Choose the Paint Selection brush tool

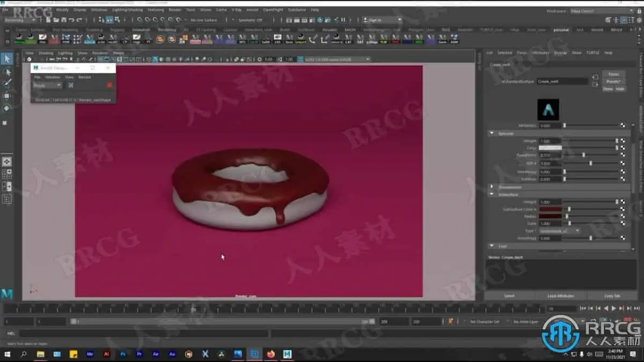click(x=7, y=83)
